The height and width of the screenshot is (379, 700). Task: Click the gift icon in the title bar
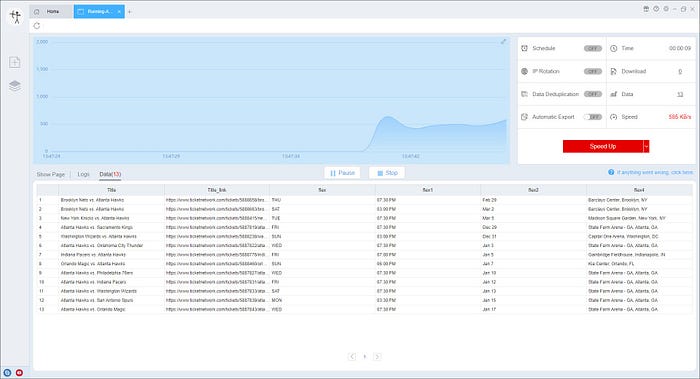point(646,9)
